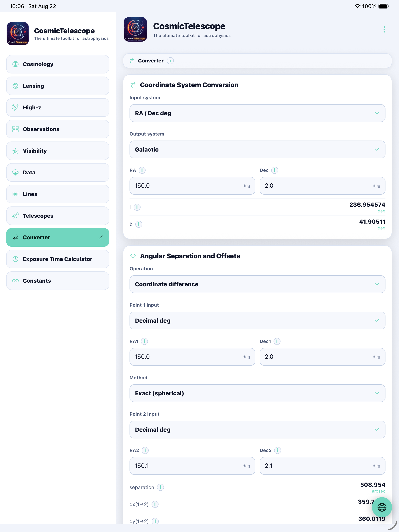Screen dimensions: 399x532
Task: Open the Dec1 info icon
Action: click(277, 341)
